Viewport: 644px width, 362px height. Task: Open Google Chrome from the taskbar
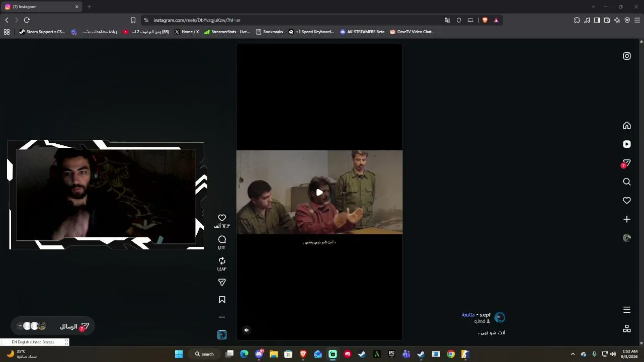(x=451, y=354)
